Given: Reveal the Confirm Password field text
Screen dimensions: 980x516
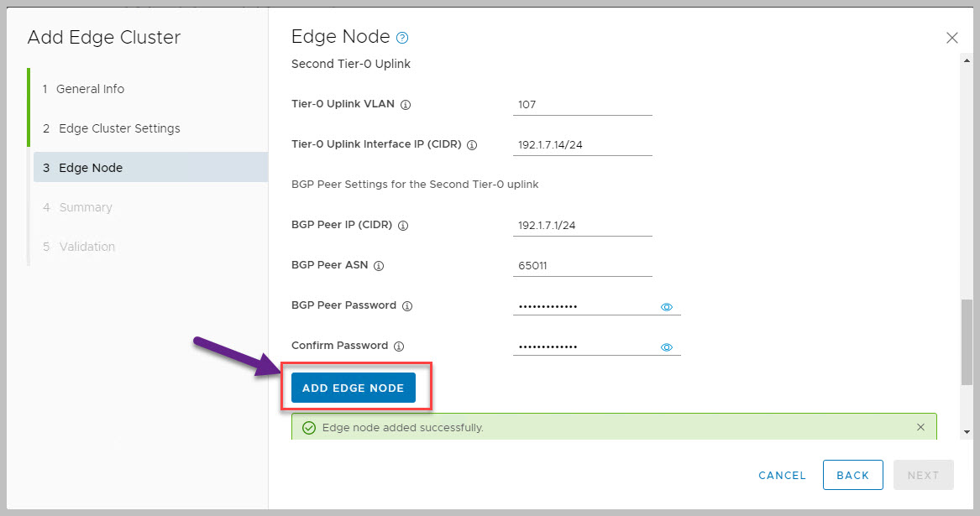Looking at the screenshot, I should tap(667, 347).
